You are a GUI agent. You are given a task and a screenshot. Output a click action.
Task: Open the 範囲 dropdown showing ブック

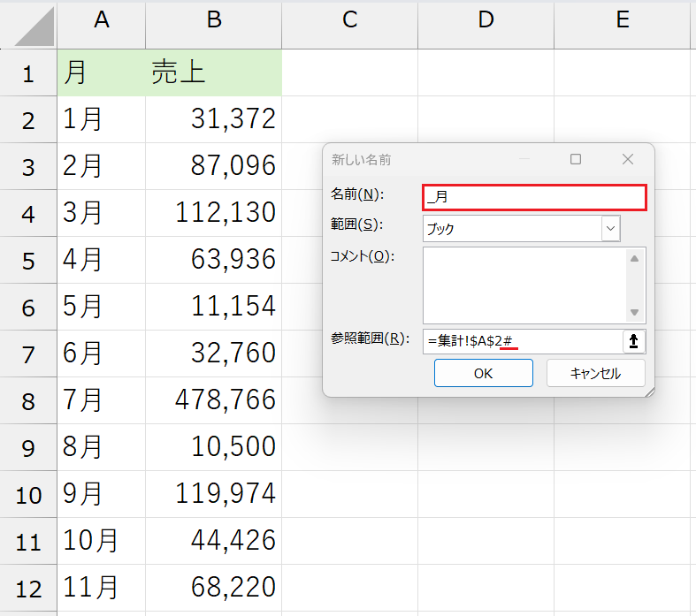coord(611,228)
